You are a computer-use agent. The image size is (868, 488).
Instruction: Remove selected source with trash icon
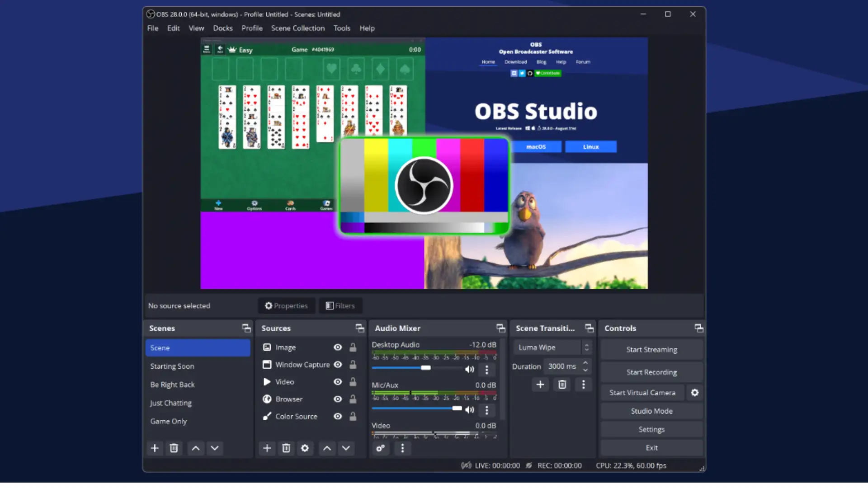click(x=286, y=448)
